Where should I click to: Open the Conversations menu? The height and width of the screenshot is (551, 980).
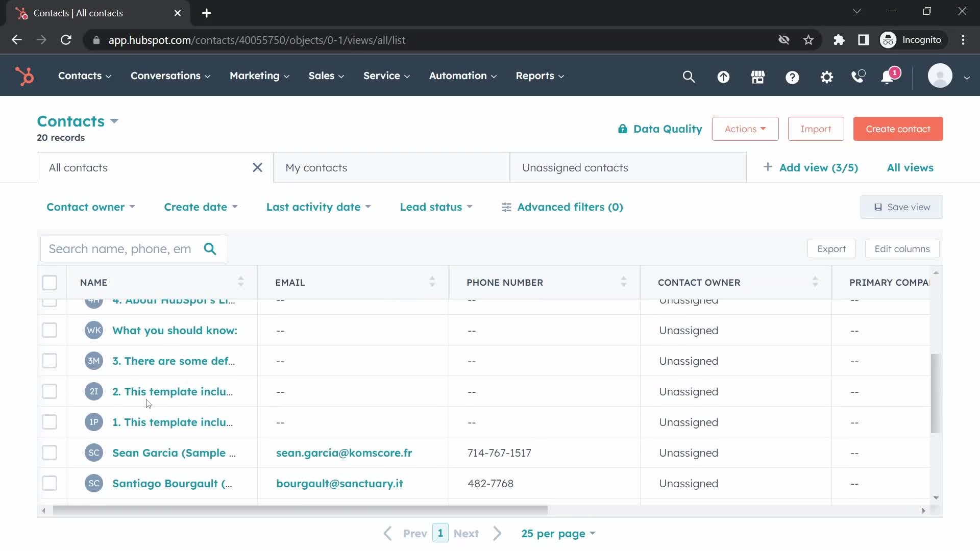coord(170,76)
